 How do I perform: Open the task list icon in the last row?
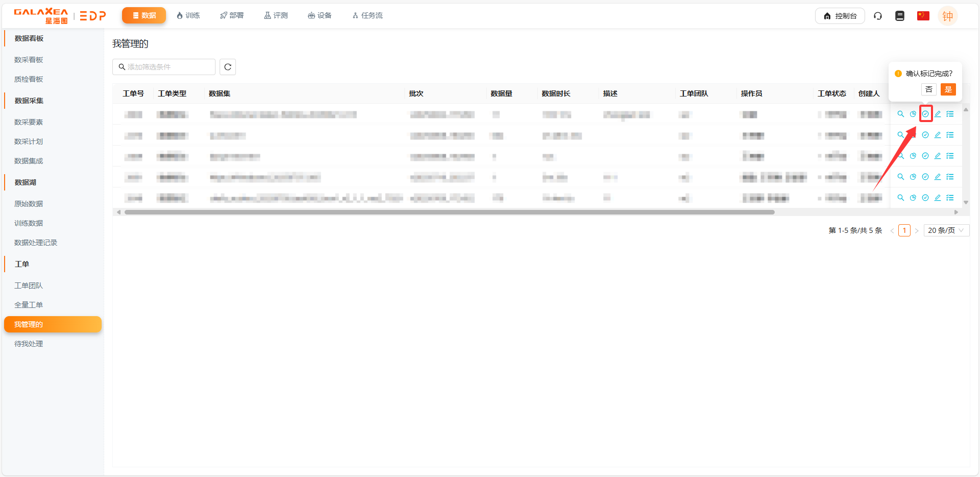coord(950,198)
